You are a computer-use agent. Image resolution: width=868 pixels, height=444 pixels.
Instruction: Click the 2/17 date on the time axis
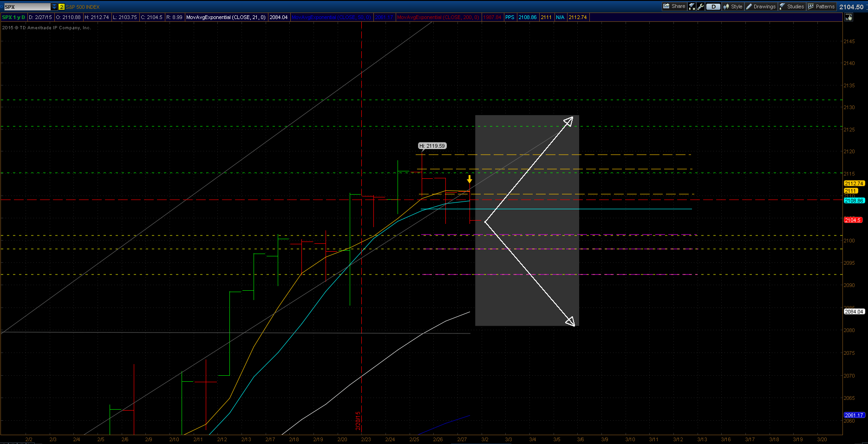point(270,439)
